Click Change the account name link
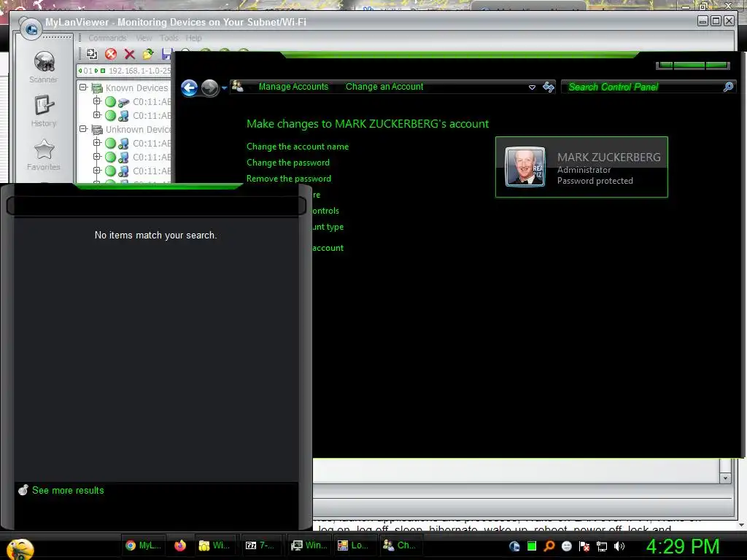Viewport: 747px width, 560px height. point(298,147)
